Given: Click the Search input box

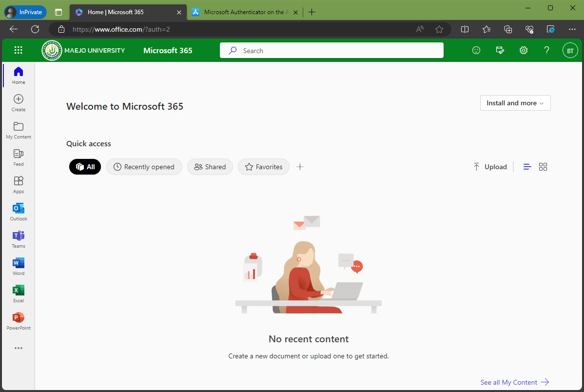Looking at the screenshot, I should [331, 51].
